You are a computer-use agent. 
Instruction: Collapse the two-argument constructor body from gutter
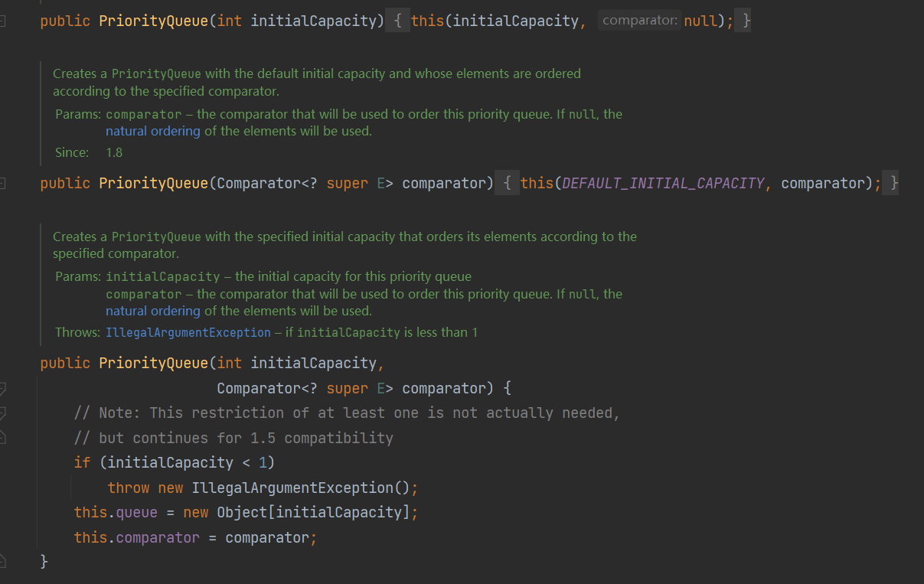tap(2, 389)
